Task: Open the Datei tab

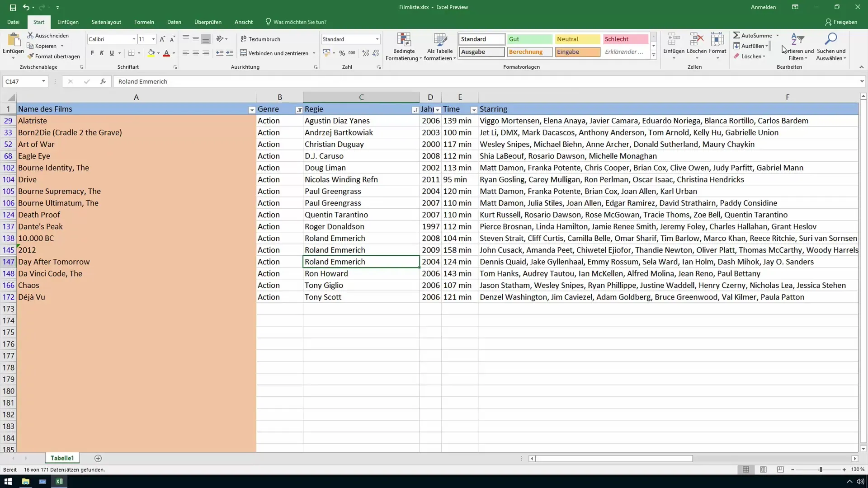Action: click(x=13, y=22)
